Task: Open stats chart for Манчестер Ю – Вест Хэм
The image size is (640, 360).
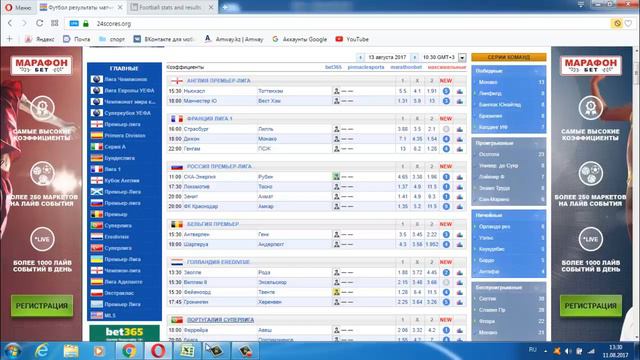Action: (460, 101)
